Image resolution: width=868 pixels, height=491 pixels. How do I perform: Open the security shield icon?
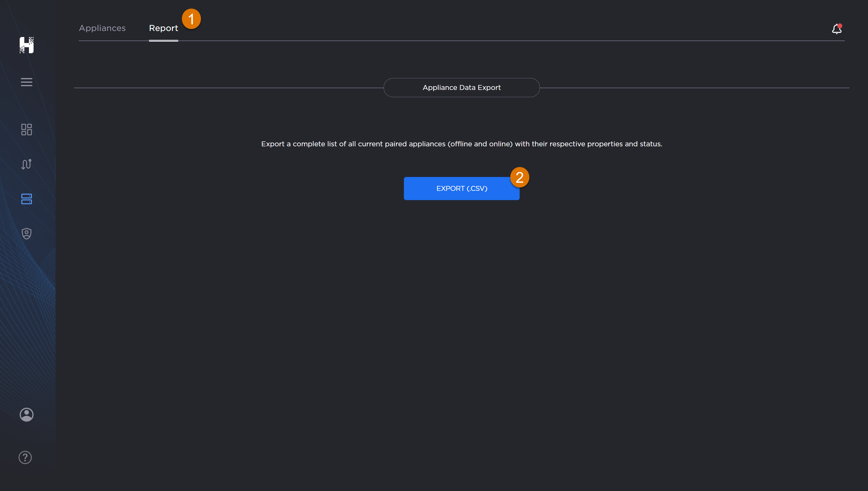point(26,233)
